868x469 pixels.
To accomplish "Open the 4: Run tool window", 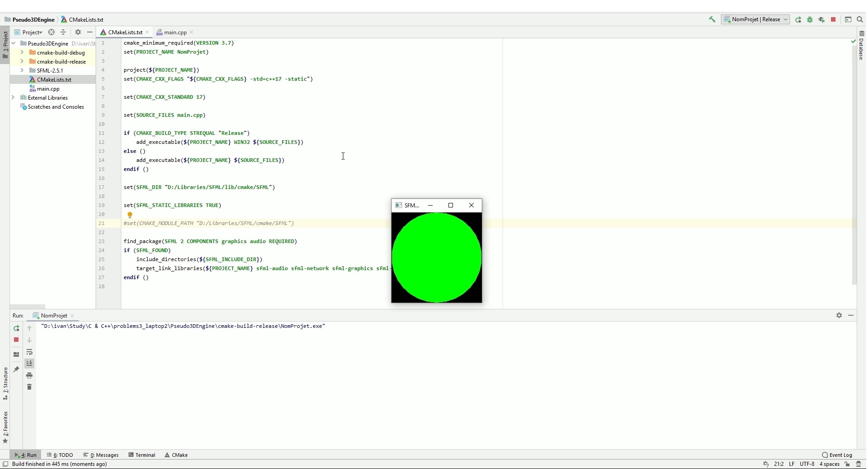I will [26, 455].
